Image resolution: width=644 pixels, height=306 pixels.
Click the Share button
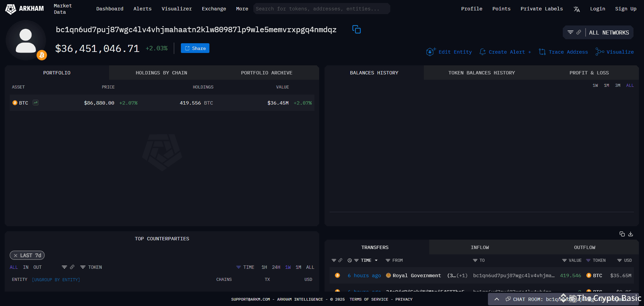195,48
